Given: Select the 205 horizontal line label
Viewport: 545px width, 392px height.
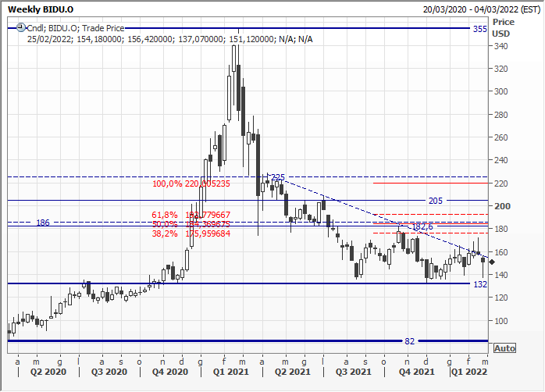Looking at the screenshot, I should coord(436,201).
